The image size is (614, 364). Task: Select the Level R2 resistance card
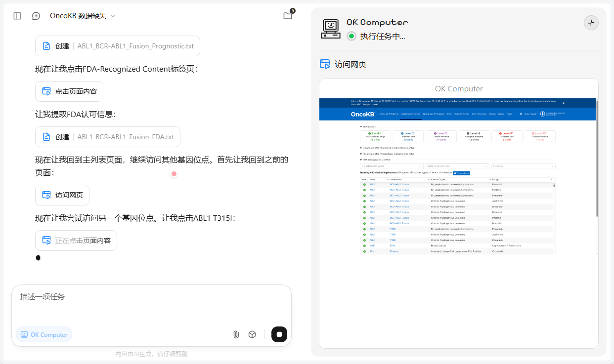[540, 136]
